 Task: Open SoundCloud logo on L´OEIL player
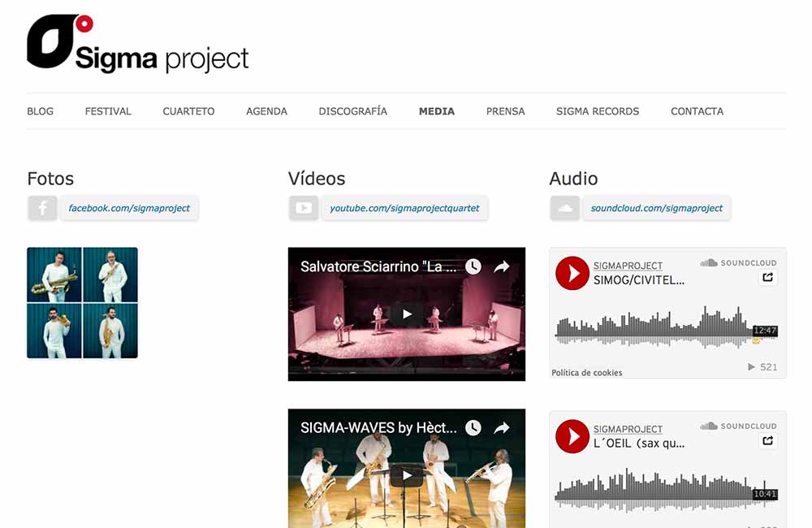coord(738,426)
